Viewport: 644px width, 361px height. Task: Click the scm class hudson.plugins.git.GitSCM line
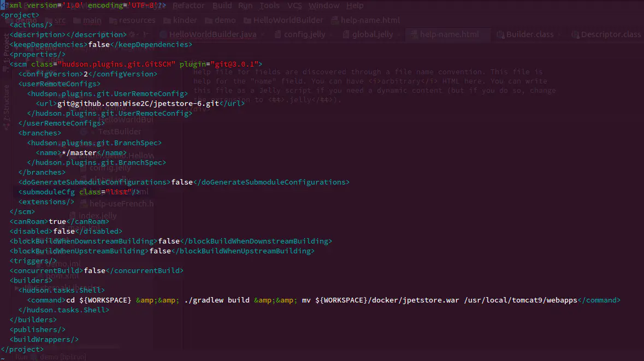coord(136,64)
